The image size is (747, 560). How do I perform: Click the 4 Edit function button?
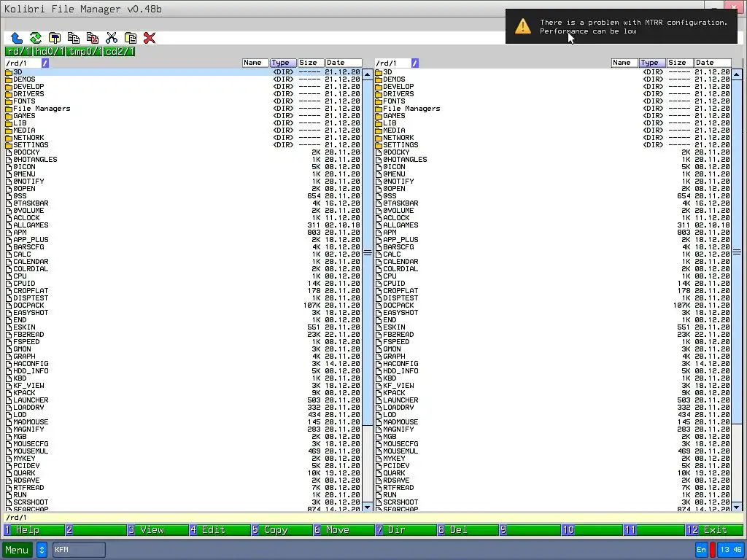pyautogui.click(x=220, y=529)
